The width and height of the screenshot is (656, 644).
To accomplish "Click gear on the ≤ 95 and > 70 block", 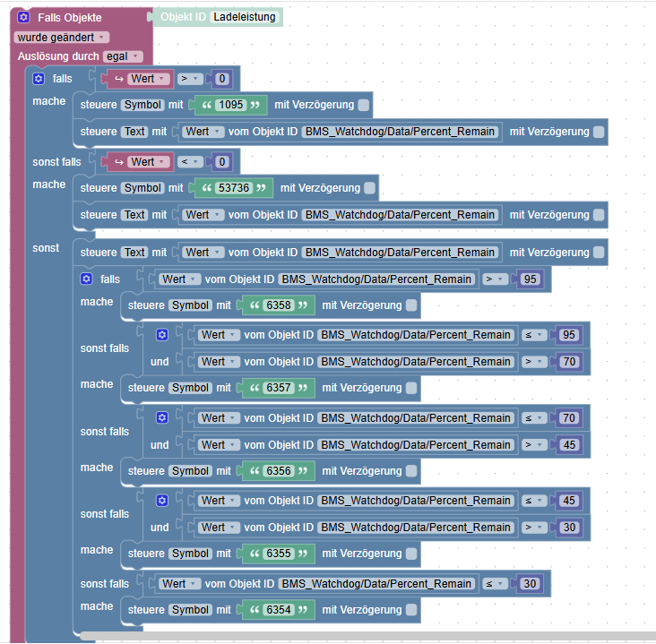I will 162,335.
